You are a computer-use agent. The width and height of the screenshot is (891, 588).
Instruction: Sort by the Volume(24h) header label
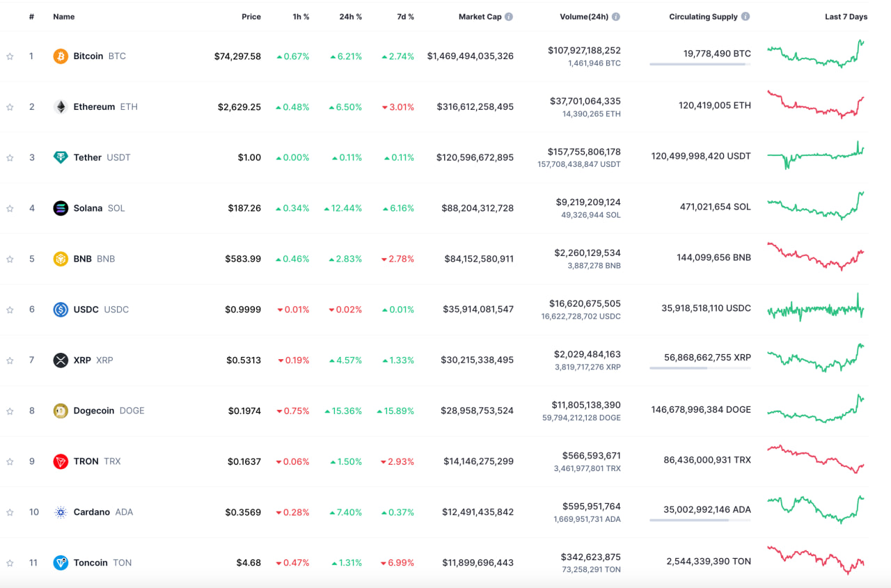584,17
